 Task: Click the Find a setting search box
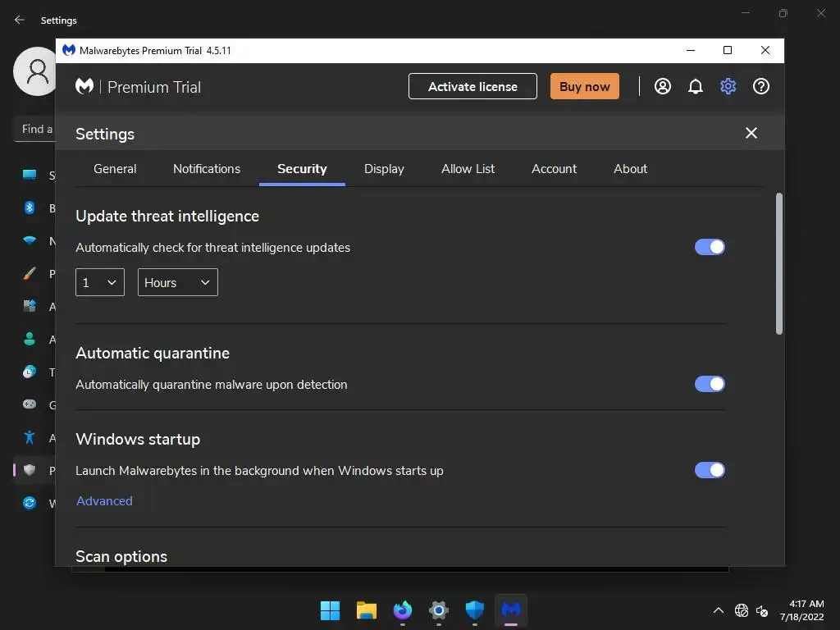point(34,129)
